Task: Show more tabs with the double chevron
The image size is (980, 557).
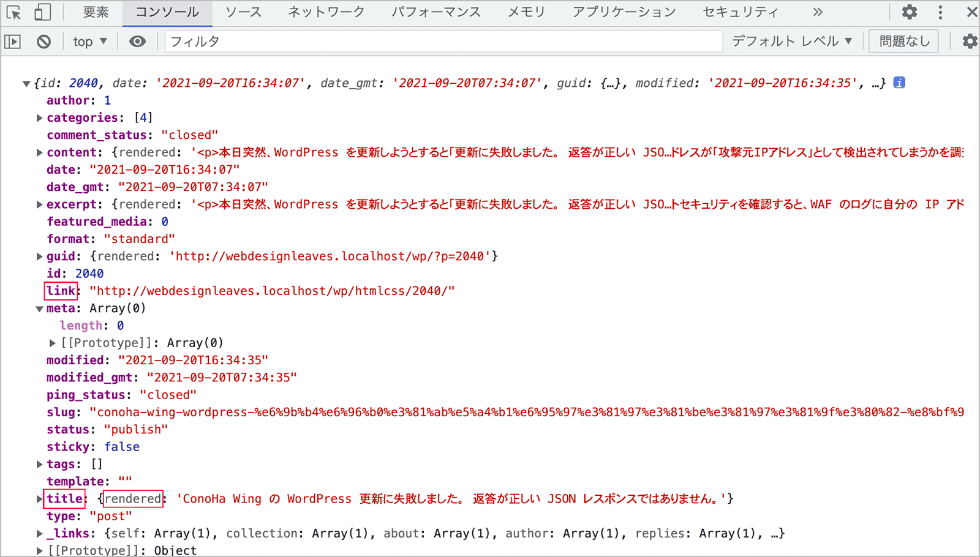Action: [818, 12]
